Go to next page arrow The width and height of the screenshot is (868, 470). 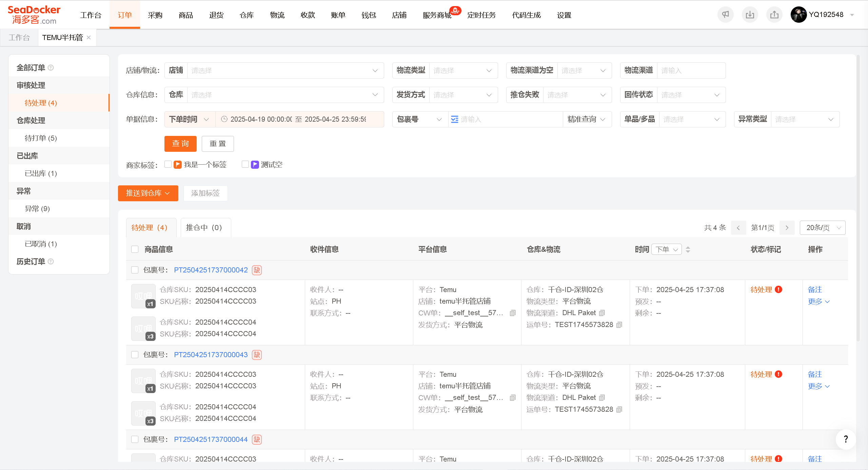[787, 228]
